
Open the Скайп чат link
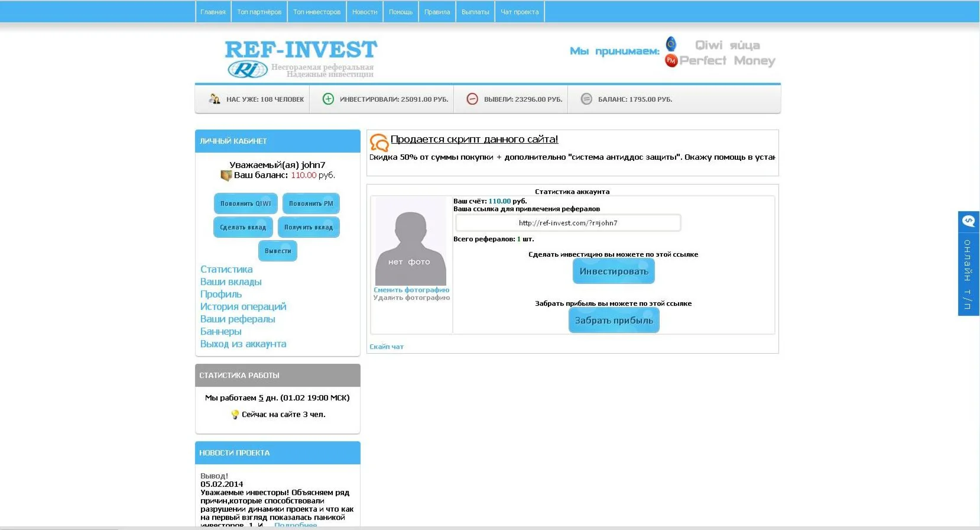pos(387,347)
